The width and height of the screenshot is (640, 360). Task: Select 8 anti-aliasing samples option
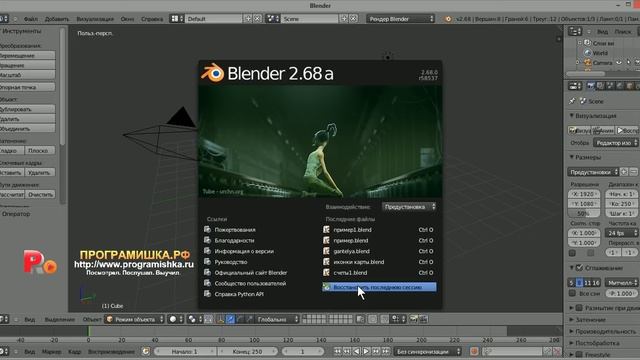click(579, 282)
